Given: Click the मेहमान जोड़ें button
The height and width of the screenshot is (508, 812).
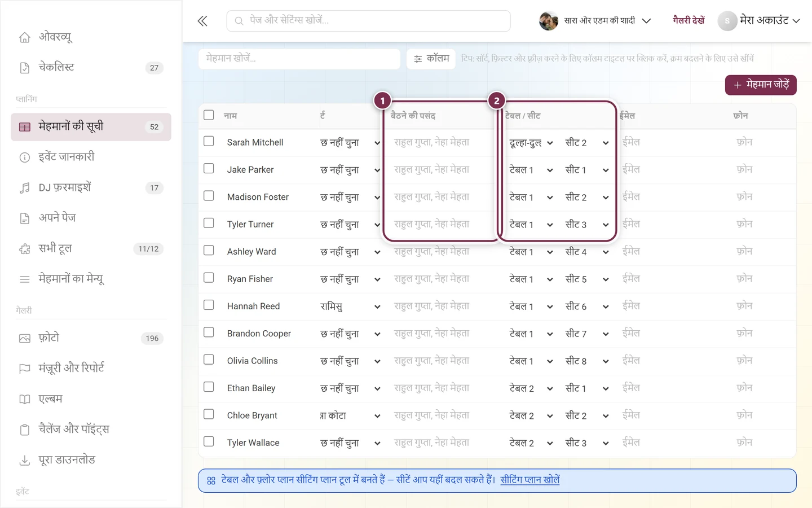Looking at the screenshot, I should [x=761, y=85].
